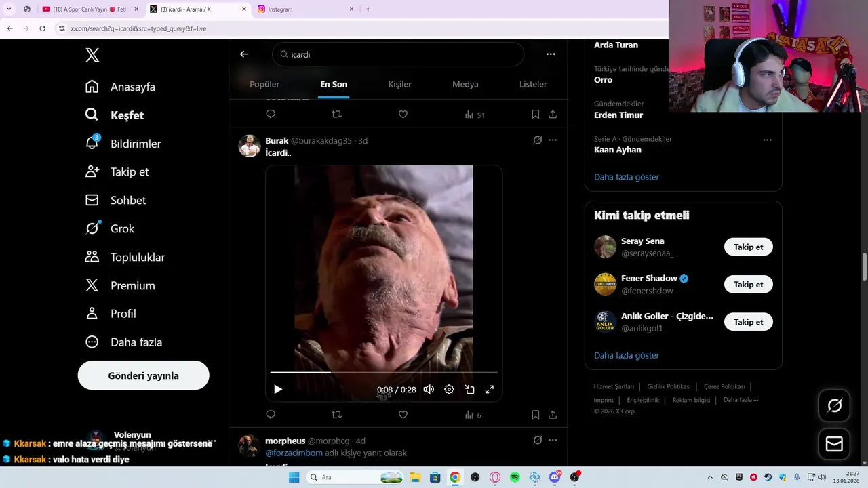Screen dimensions: 868x488
Task: Open the X logo home icon
Action: [x=92, y=56]
